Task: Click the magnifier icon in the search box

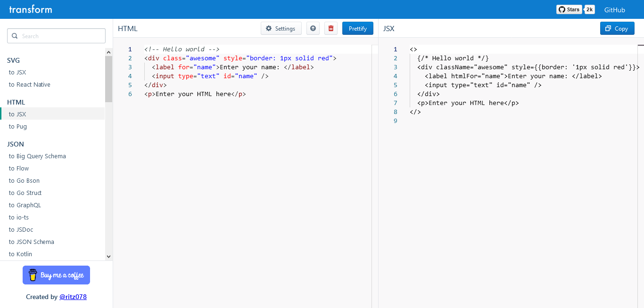Action: 15,36
